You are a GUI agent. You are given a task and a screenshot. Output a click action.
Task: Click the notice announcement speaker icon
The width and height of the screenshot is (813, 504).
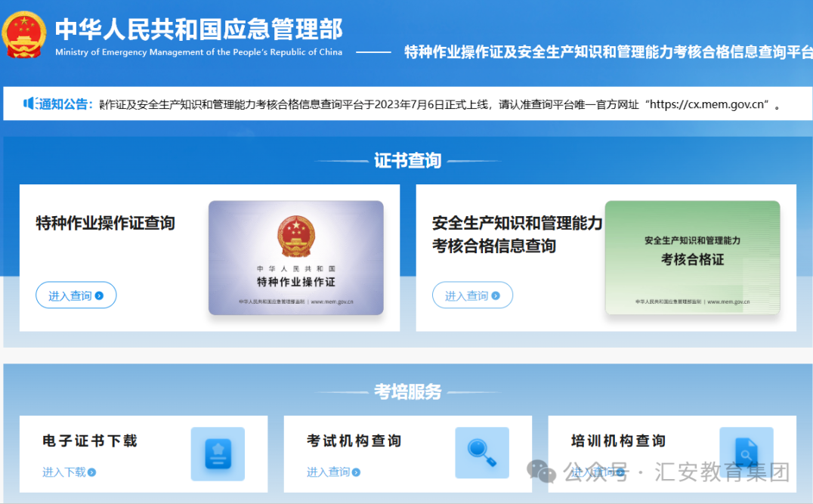(x=29, y=104)
